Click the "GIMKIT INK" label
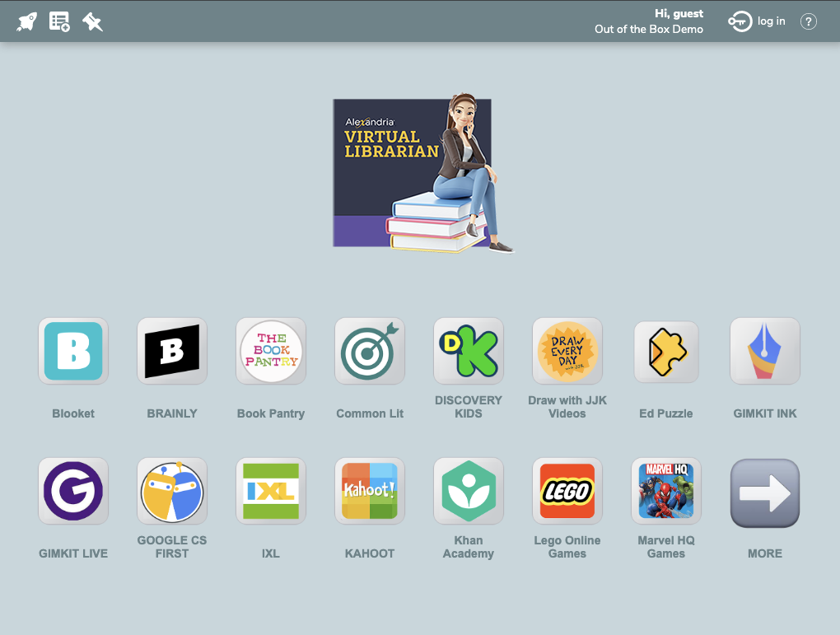Screen dimensions: 840x635 pyautogui.click(x=765, y=413)
